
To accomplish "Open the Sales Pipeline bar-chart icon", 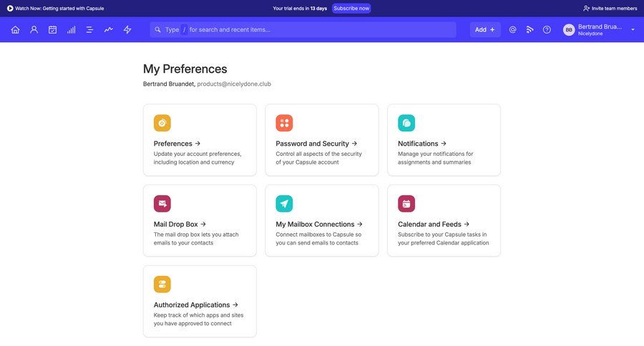I will pyautogui.click(x=71, y=30).
